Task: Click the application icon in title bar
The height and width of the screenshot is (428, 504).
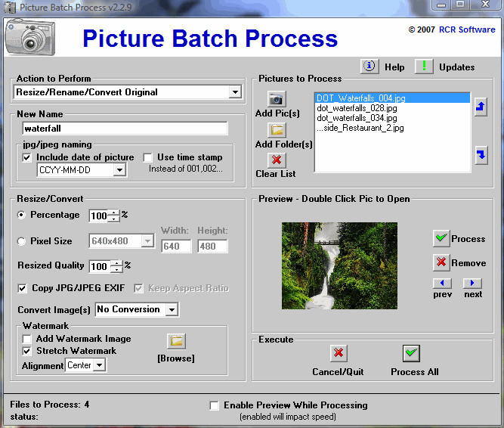Action: coord(10,7)
